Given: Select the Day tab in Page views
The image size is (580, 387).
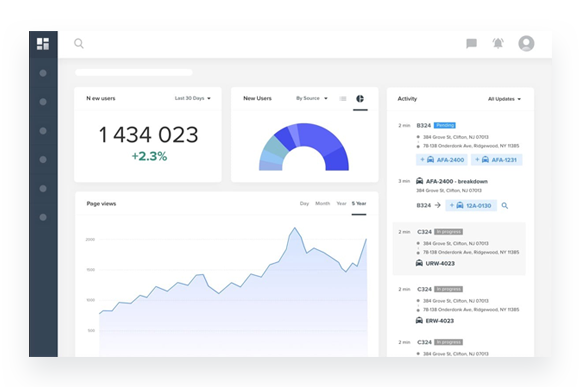Looking at the screenshot, I should (x=304, y=203).
